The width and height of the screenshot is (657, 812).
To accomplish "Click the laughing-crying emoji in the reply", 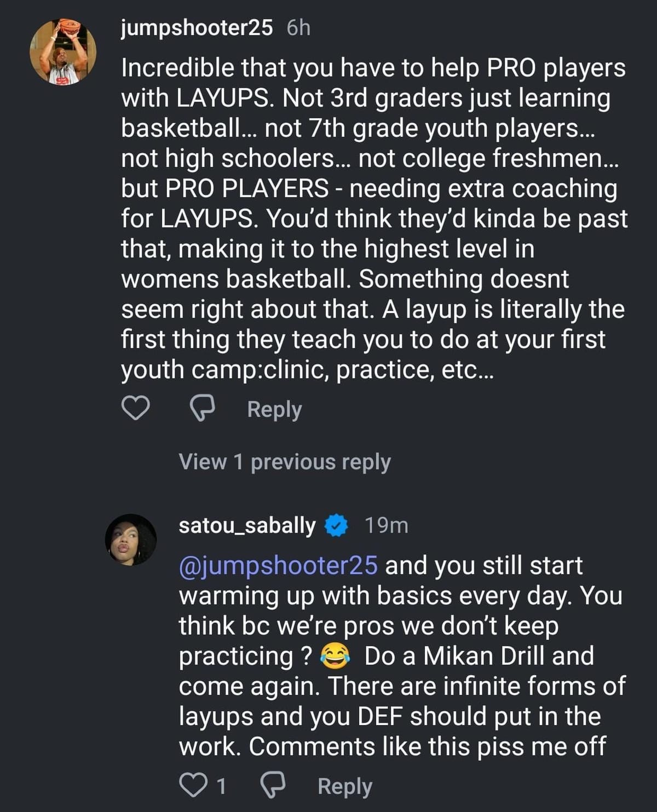I will 335,656.
